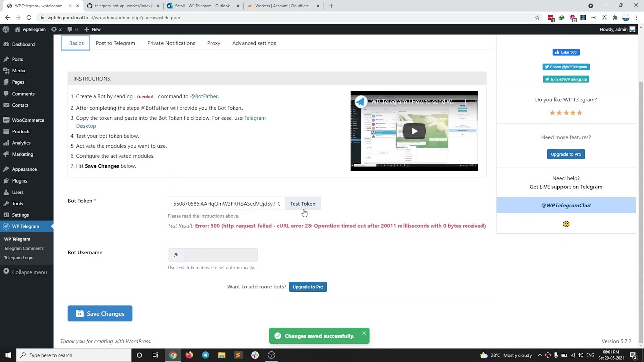This screenshot has height=362, width=644.
Task: Reload the page in browser
Action: click(29, 18)
